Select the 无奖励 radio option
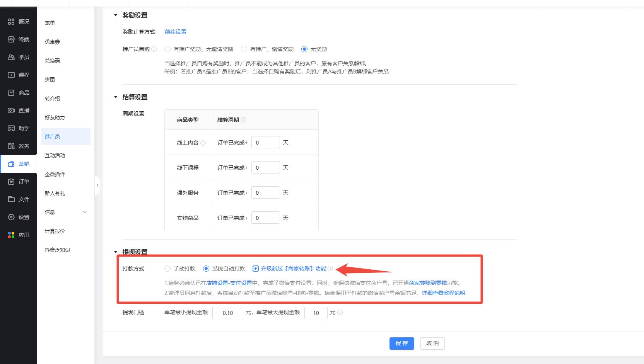Viewport: 644px width, 364px height. (304, 49)
